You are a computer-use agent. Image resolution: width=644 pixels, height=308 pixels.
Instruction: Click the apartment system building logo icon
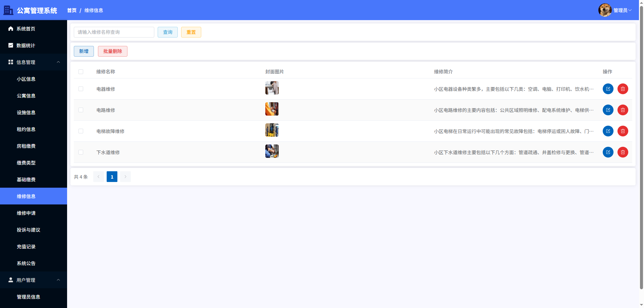point(8,10)
